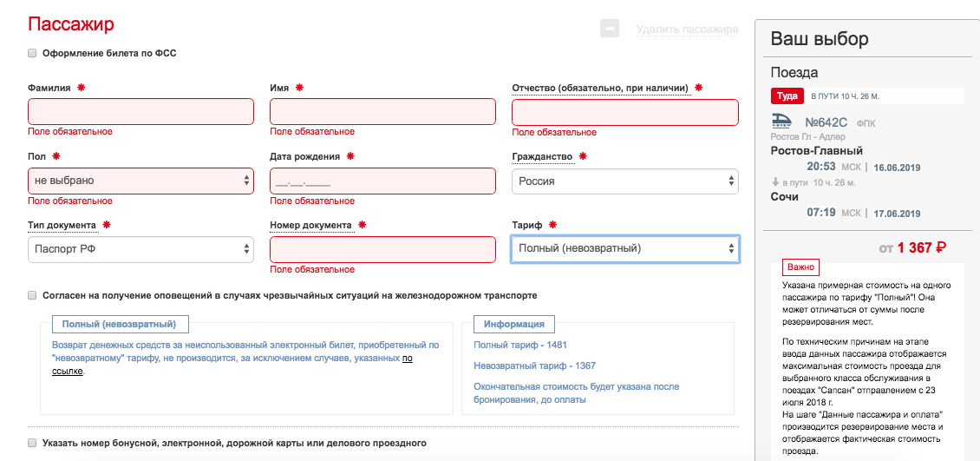980x461 pixels.
Task: Click the 'Ростов Гл - Адлер' route text
Action: click(808, 137)
